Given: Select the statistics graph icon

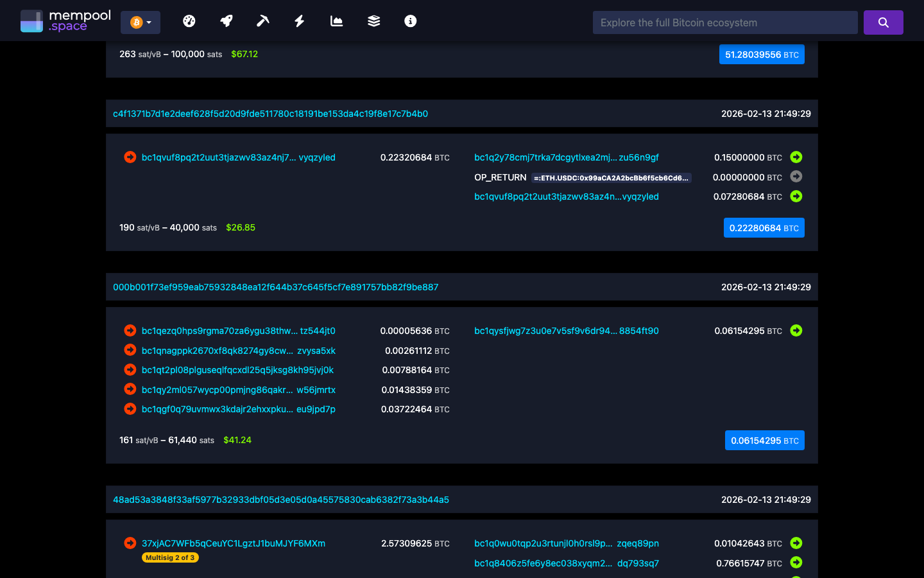Looking at the screenshot, I should pyautogui.click(x=336, y=21).
